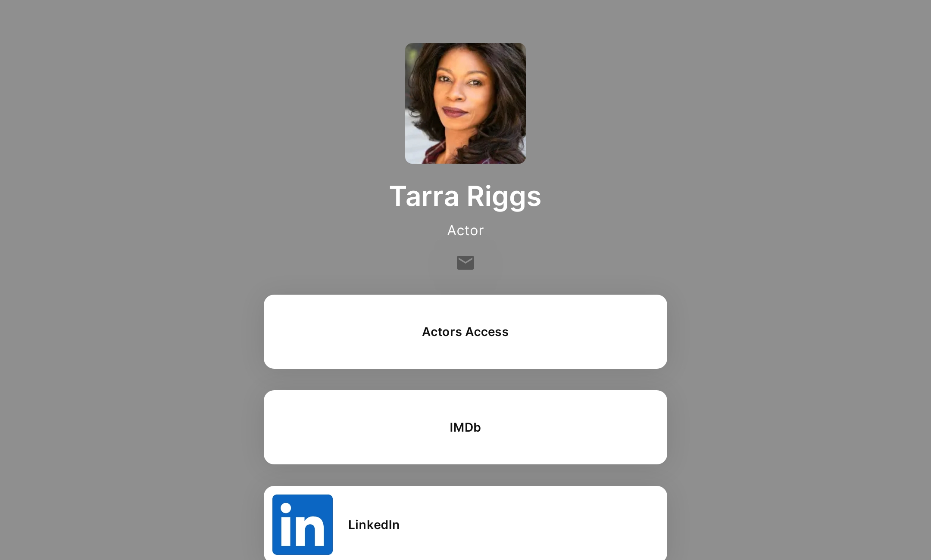The width and height of the screenshot is (931, 560).
Task: Select the name heading Tarra Riggs
Action: [x=465, y=196]
